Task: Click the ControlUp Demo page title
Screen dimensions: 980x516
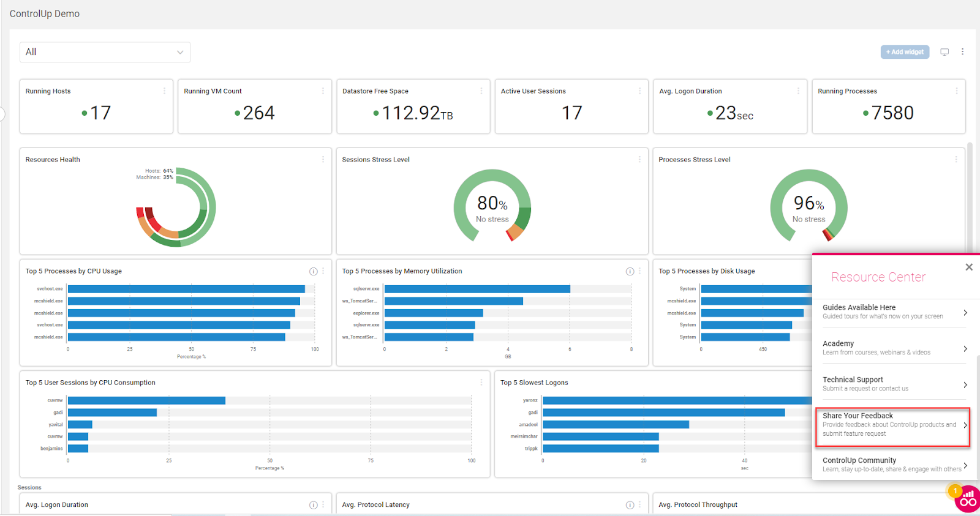Action: pyautogui.click(x=45, y=13)
